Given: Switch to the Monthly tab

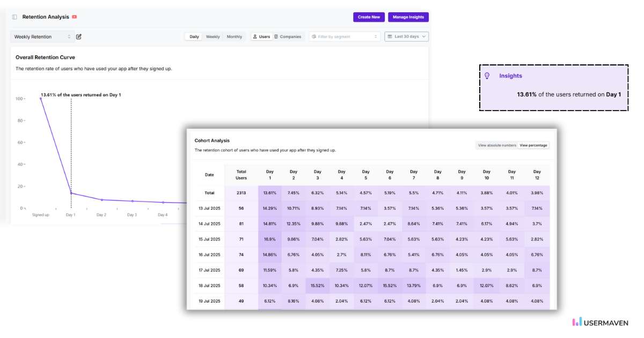Looking at the screenshot, I should tap(234, 37).
